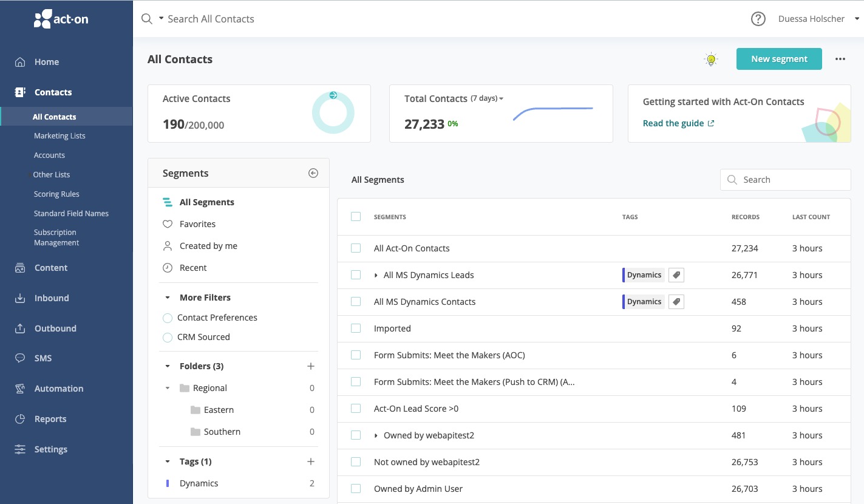Open the All Contacts submenu item

[x=66, y=117]
